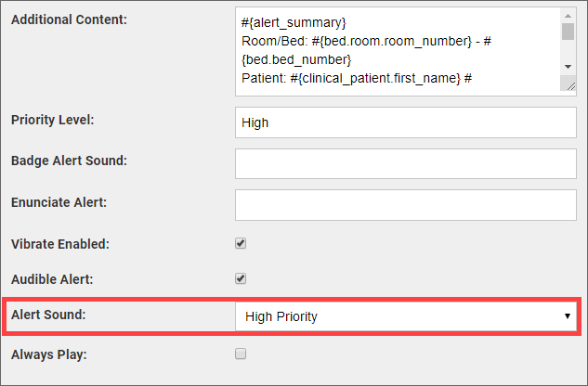This screenshot has width=588, height=386.
Task: Click the Additional Content scrollbar thumb
Action: coord(568,32)
